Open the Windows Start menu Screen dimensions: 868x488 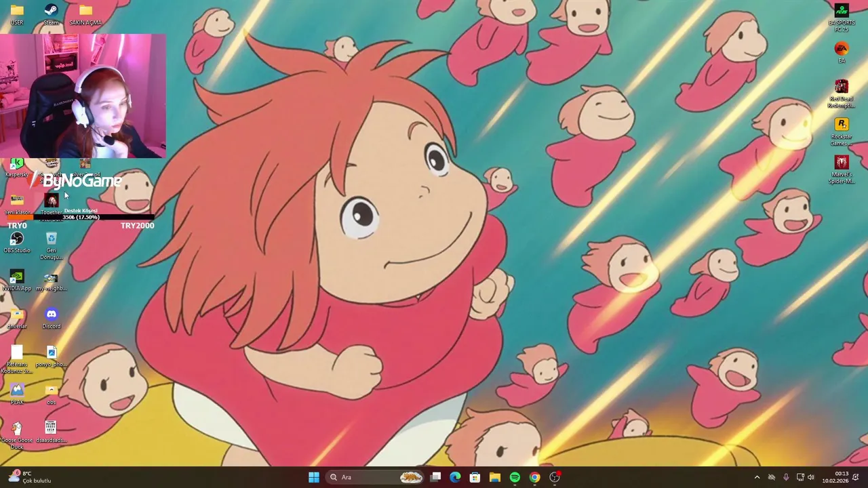(314, 477)
